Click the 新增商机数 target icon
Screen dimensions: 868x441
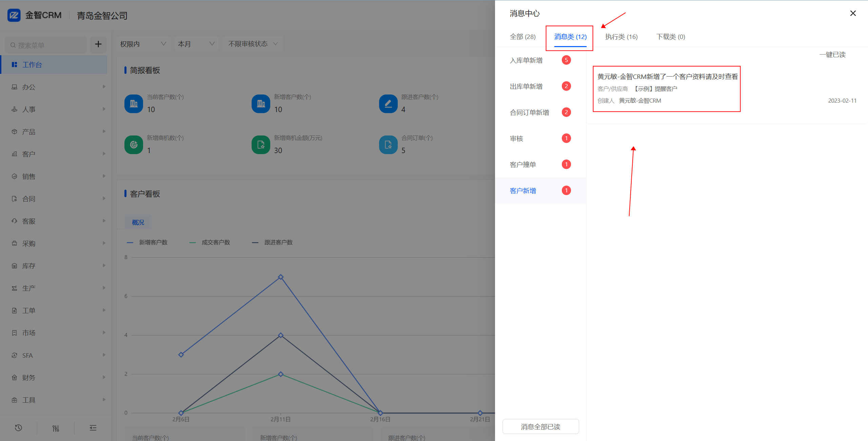pyautogui.click(x=134, y=145)
